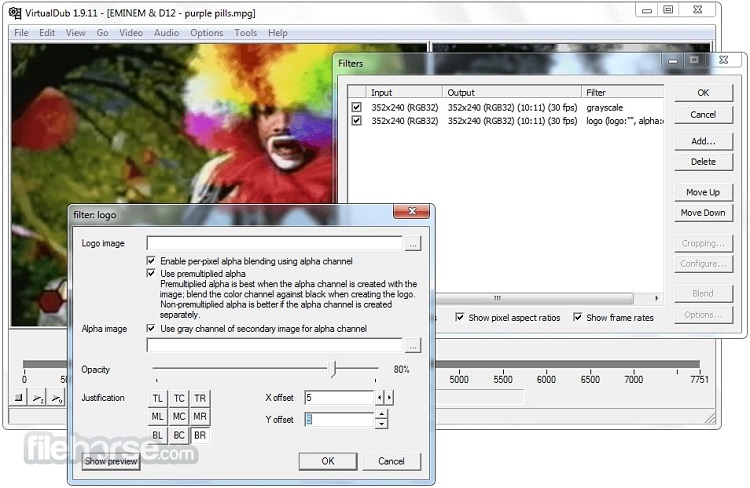Screen dimensions: 750x488
Task: Adjust the Opacity slider handle
Action: [x=333, y=369]
